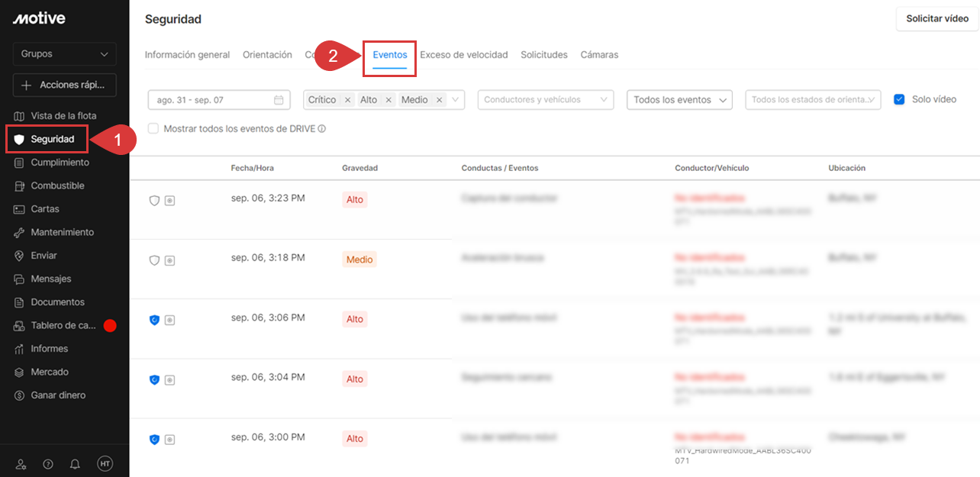
Task: Click the HT user avatar
Action: click(x=105, y=464)
